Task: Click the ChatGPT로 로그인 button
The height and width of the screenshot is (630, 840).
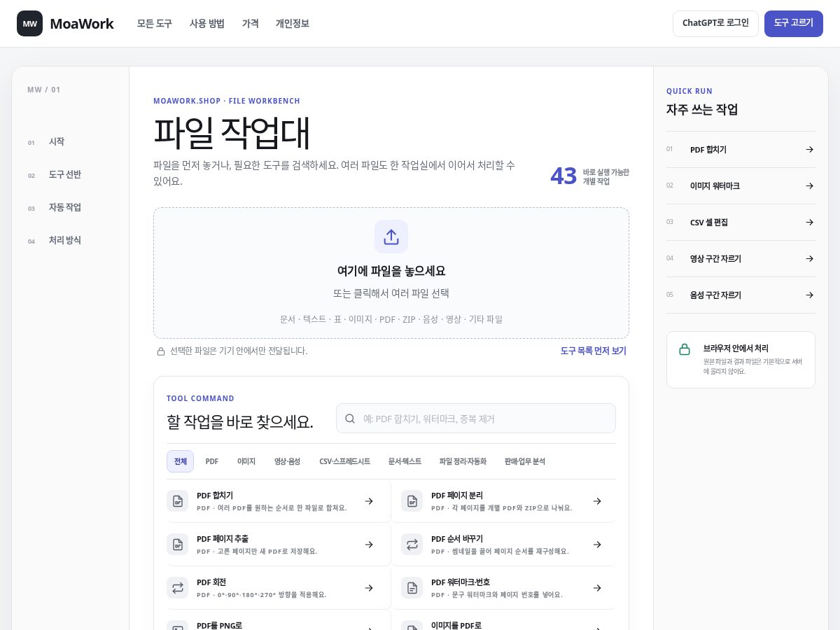Action: [715, 23]
